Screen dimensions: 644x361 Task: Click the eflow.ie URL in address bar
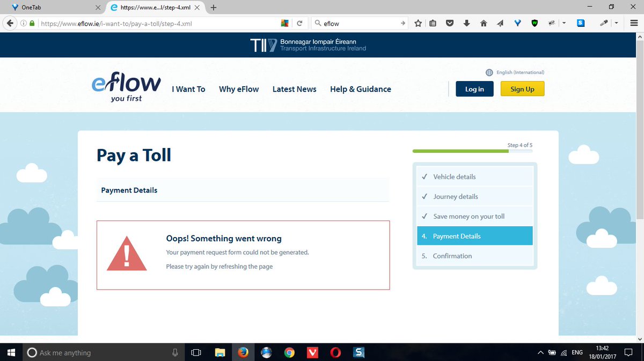pos(116,24)
